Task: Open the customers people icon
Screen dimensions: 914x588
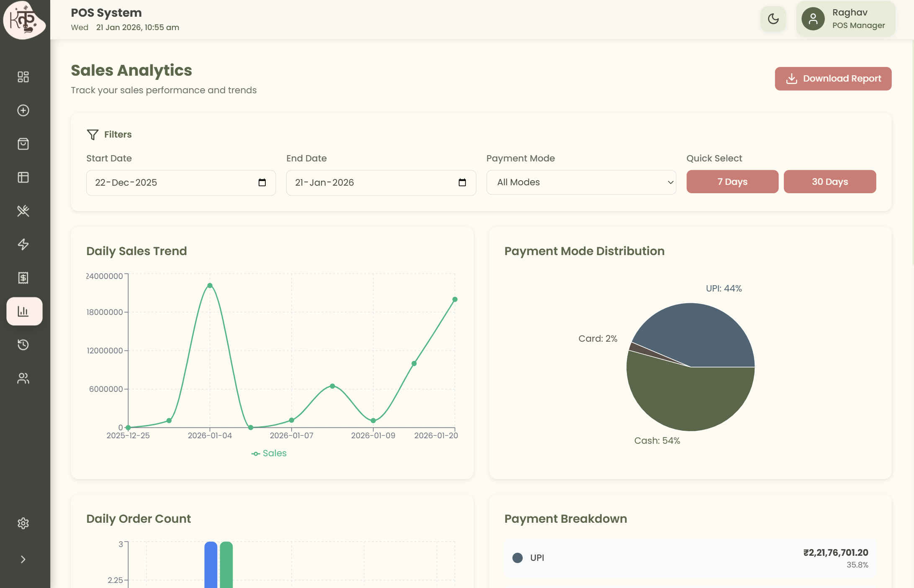Action: [23, 378]
